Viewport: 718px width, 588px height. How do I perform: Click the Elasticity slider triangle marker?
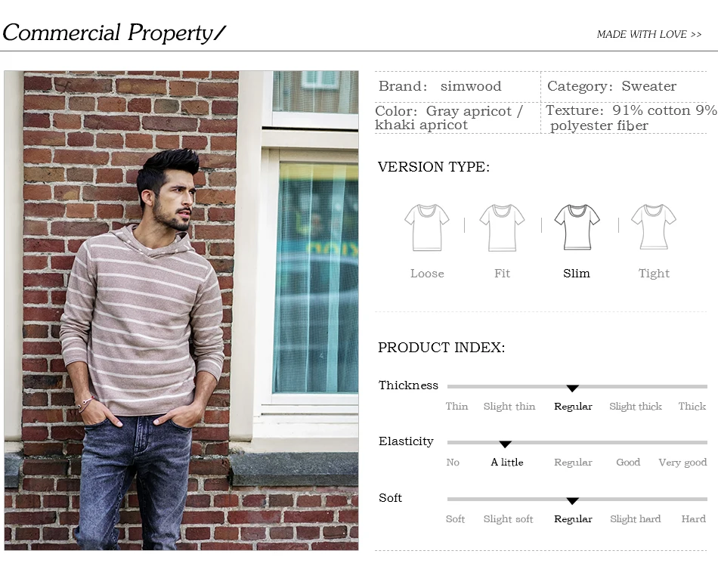point(505,444)
